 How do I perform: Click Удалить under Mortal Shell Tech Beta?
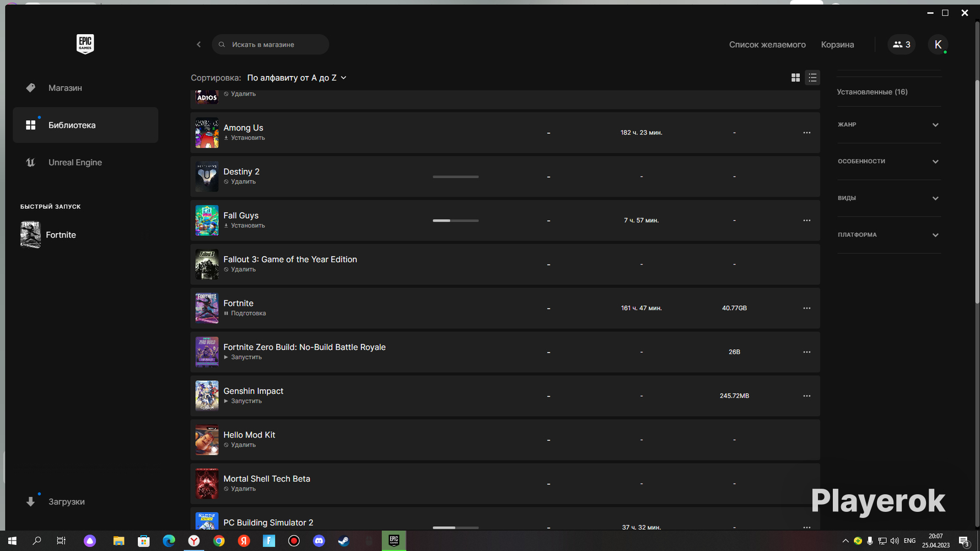[240, 489]
